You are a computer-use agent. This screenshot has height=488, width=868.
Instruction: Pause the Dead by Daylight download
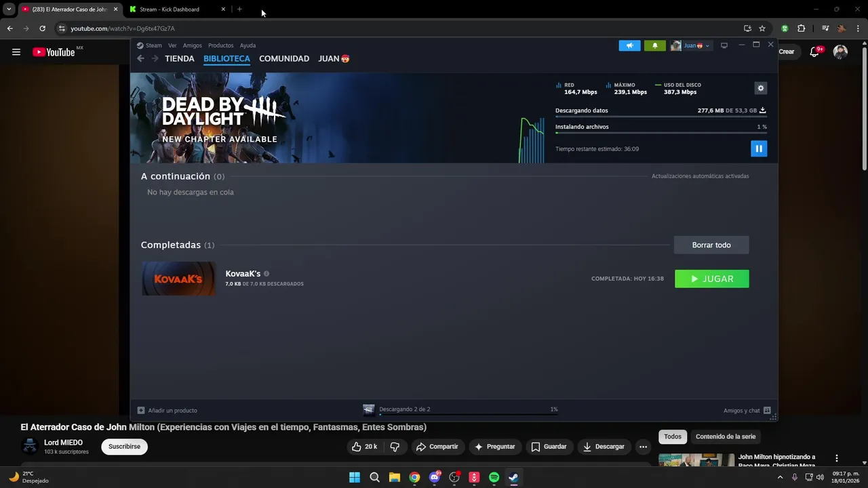coord(759,149)
